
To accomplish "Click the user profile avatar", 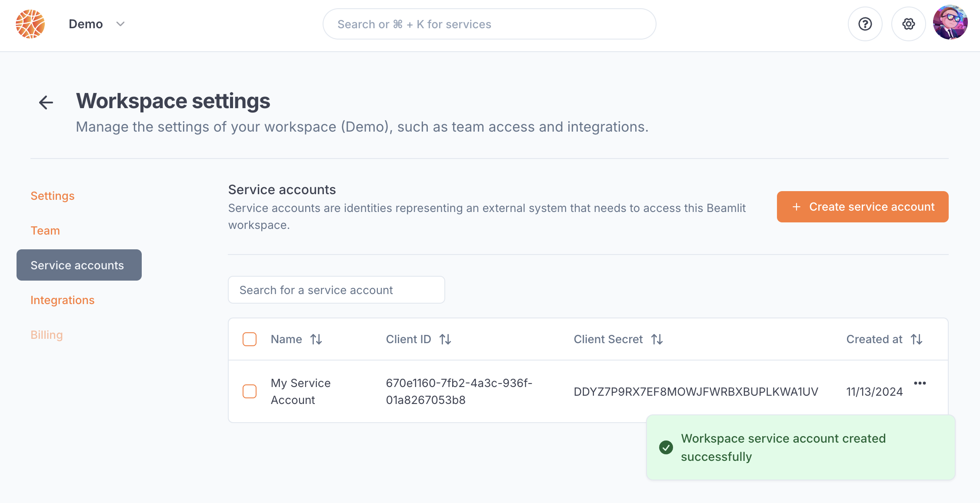I will (x=950, y=23).
